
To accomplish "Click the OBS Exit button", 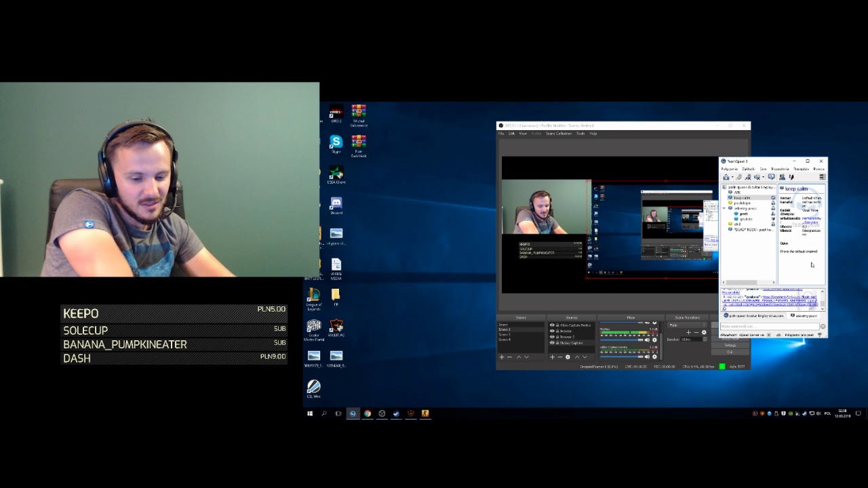I will point(730,352).
